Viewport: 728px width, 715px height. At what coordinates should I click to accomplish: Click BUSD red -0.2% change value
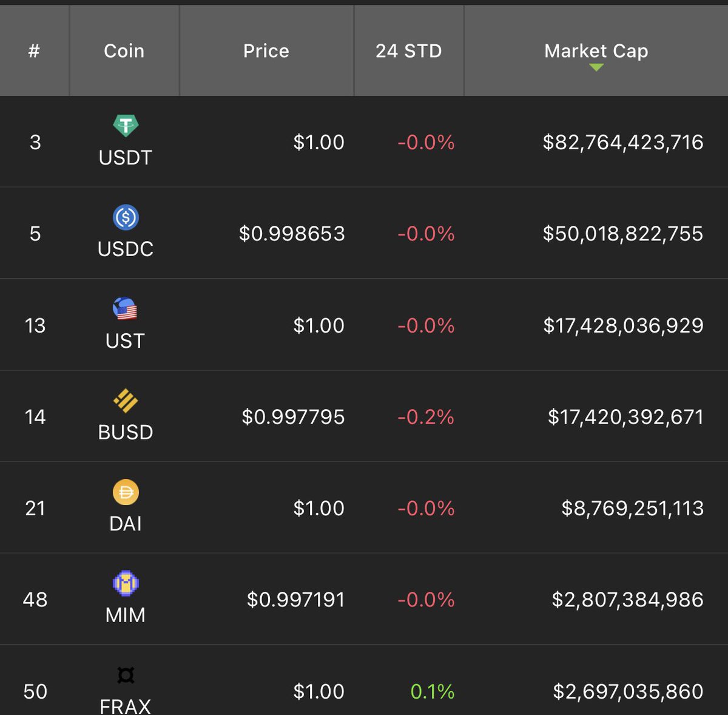426,417
